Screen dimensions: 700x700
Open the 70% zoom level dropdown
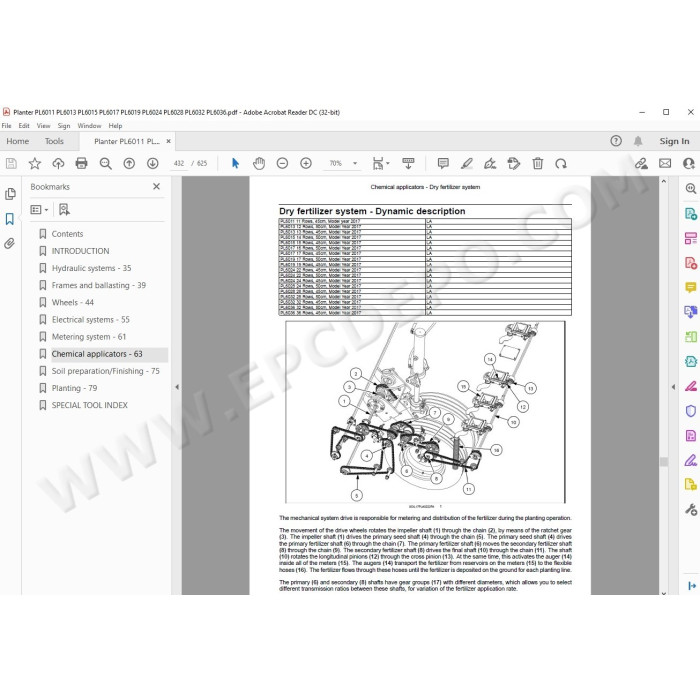pyautogui.click(x=355, y=163)
